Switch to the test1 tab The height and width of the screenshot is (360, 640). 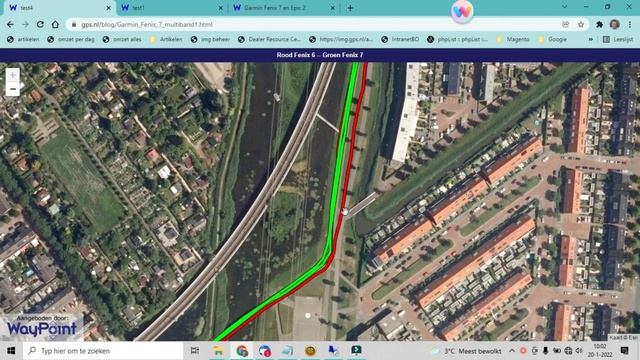(171, 8)
